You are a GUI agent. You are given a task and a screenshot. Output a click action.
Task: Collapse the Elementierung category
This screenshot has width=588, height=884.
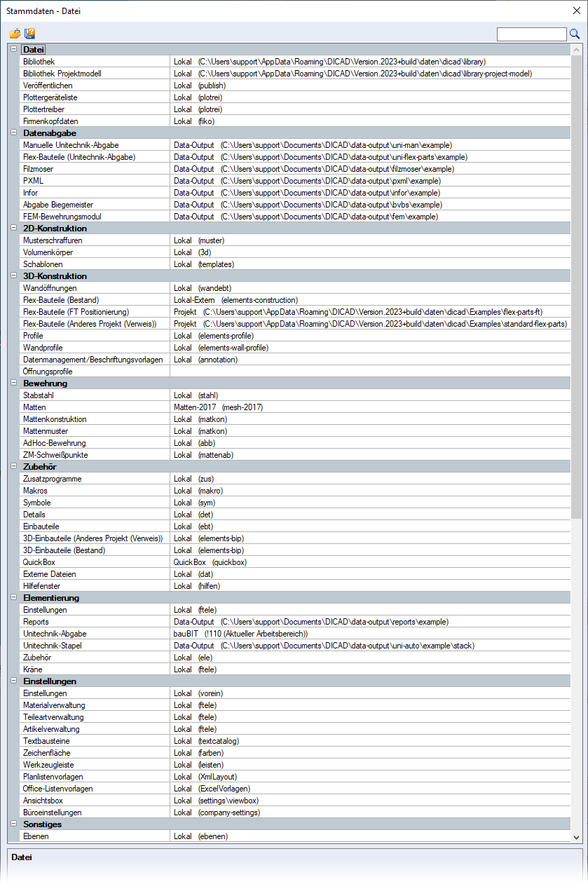(13, 597)
